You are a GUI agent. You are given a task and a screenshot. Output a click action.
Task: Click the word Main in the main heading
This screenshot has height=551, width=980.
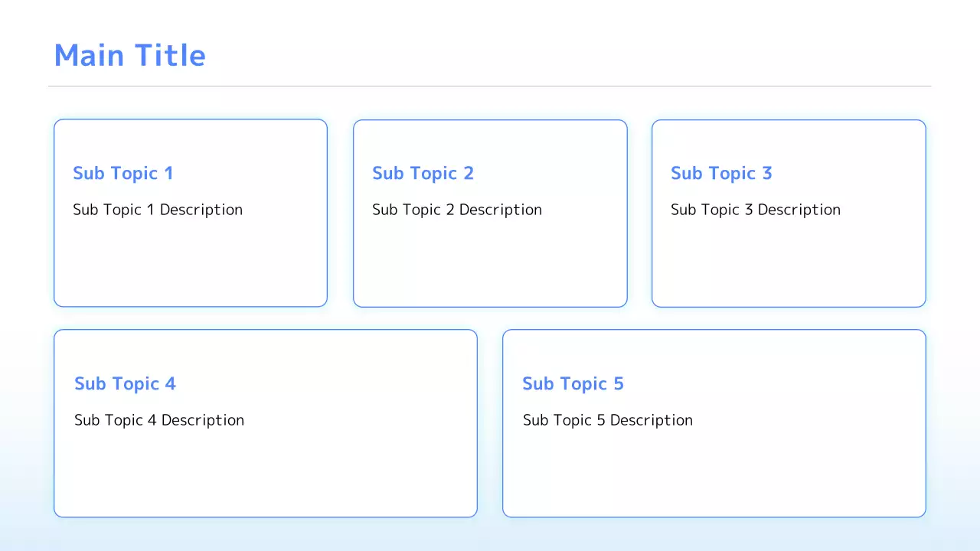90,56
